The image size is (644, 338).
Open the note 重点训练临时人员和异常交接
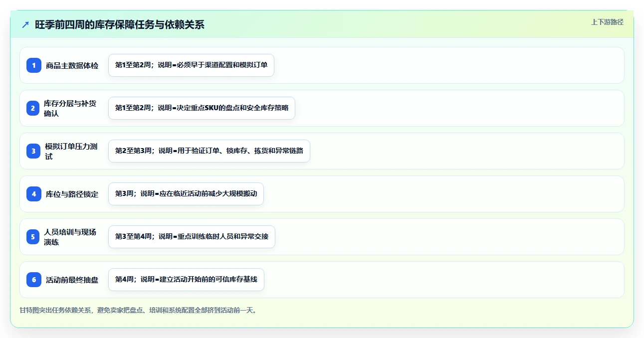coord(192,237)
